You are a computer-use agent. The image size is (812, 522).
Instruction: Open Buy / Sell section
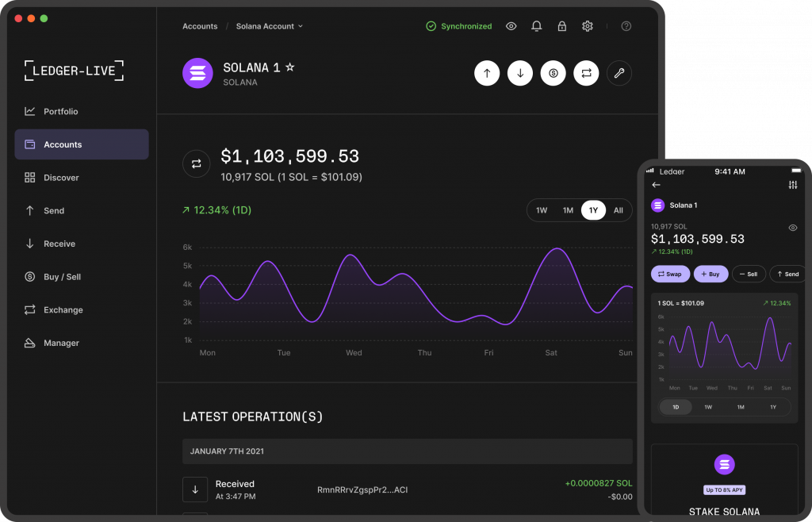pos(53,277)
